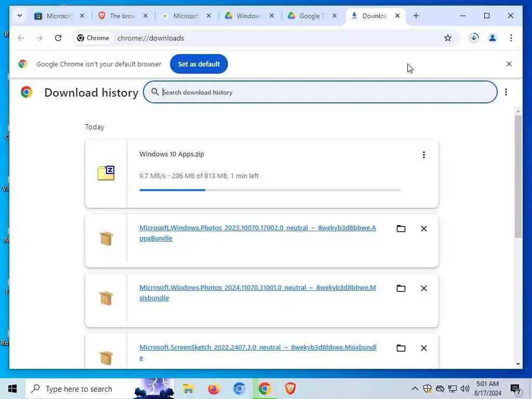
Task: Launch Firefox from the taskbar
Action: click(214, 389)
